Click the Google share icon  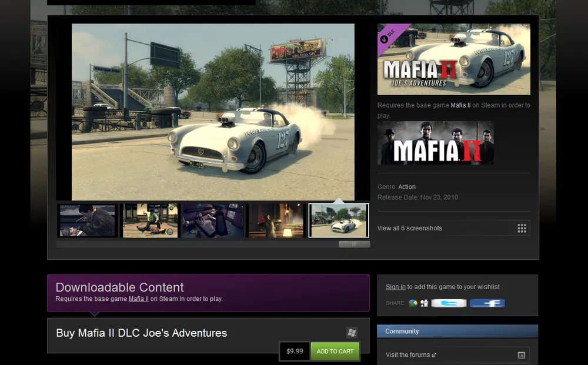coord(413,303)
